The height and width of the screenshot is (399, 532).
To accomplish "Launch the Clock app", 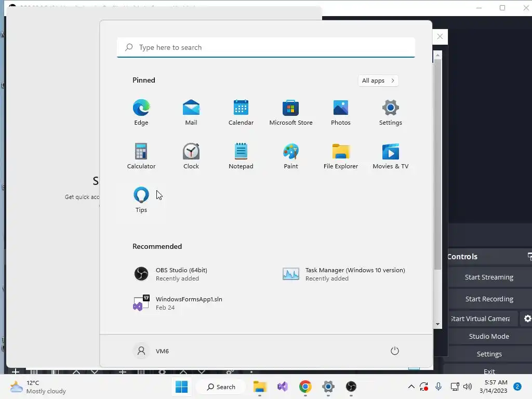I will pos(191,156).
